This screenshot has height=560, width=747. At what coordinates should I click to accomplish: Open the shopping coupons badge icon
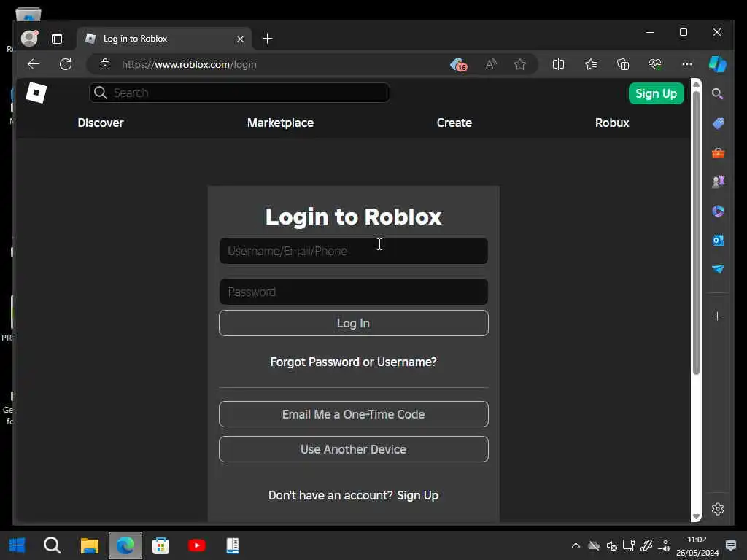pyautogui.click(x=458, y=64)
